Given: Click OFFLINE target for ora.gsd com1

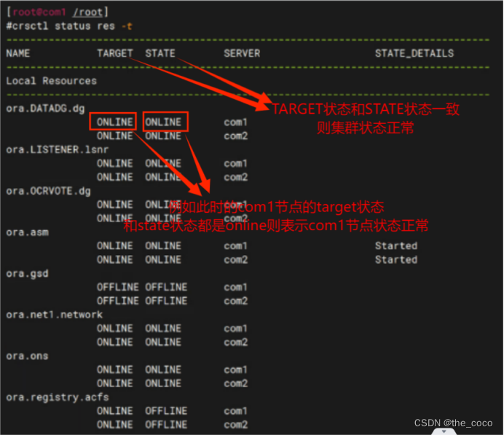Looking at the screenshot, I should pyautogui.click(x=118, y=287).
